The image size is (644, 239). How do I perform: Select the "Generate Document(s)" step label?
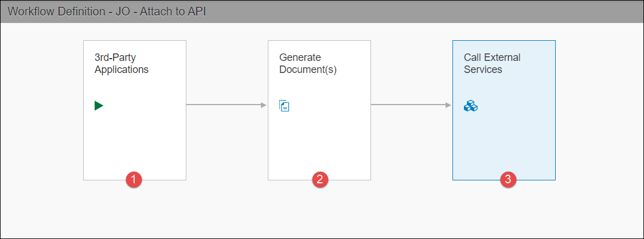301,64
